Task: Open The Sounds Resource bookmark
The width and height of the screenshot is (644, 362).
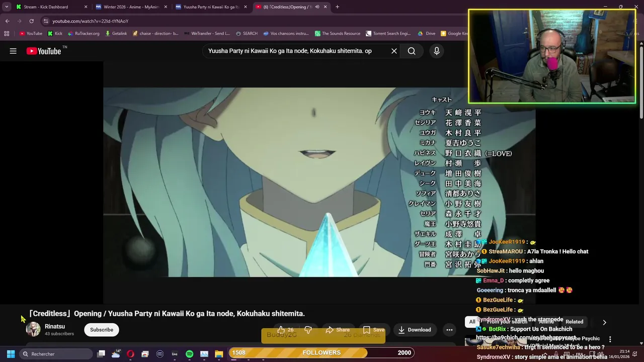Action: (338, 34)
